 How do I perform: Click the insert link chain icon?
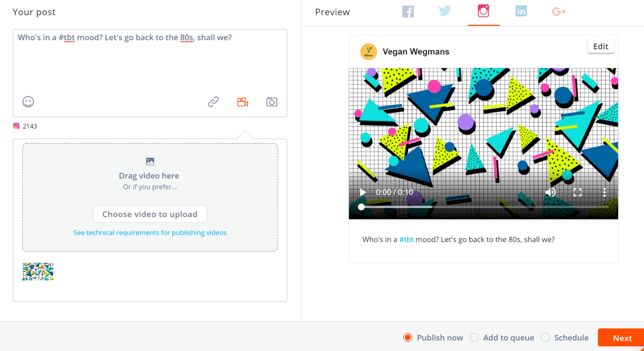(213, 102)
